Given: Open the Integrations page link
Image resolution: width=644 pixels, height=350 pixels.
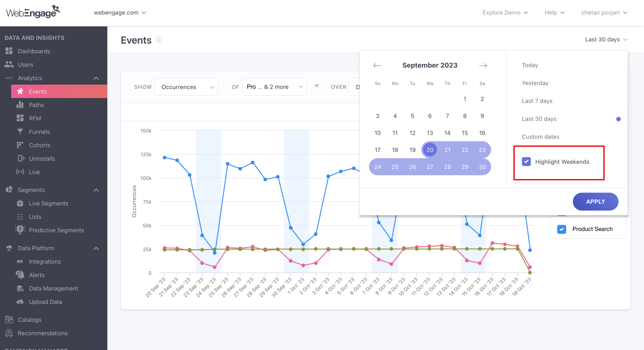Looking at the screenshot, I should 45,261.
